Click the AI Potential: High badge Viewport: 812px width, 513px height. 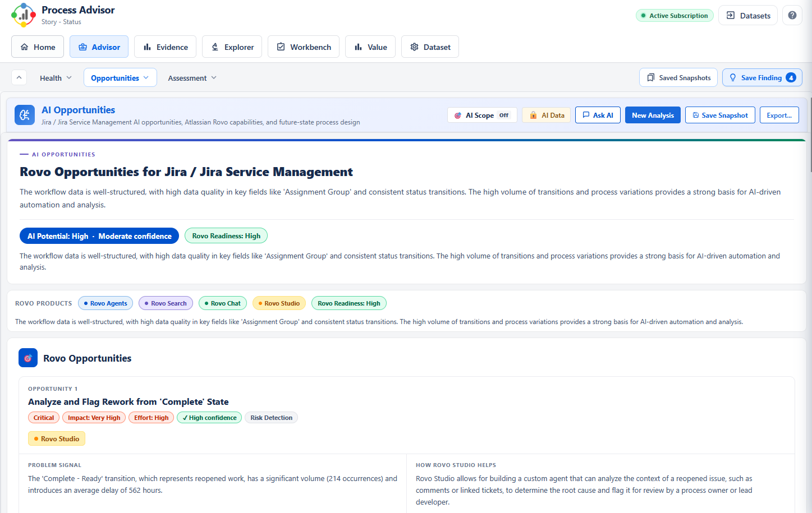pyautogui.click(x=99, y=236)
